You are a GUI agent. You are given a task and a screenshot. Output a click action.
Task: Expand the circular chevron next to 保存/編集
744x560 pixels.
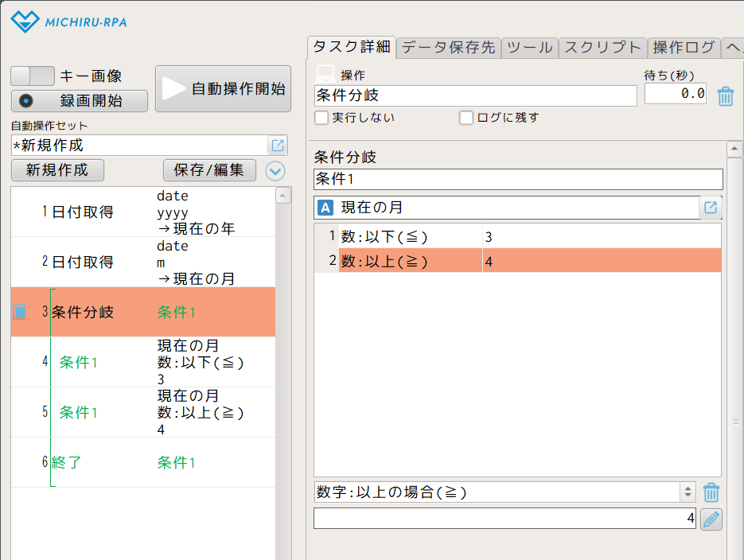[x=275, y=170]
